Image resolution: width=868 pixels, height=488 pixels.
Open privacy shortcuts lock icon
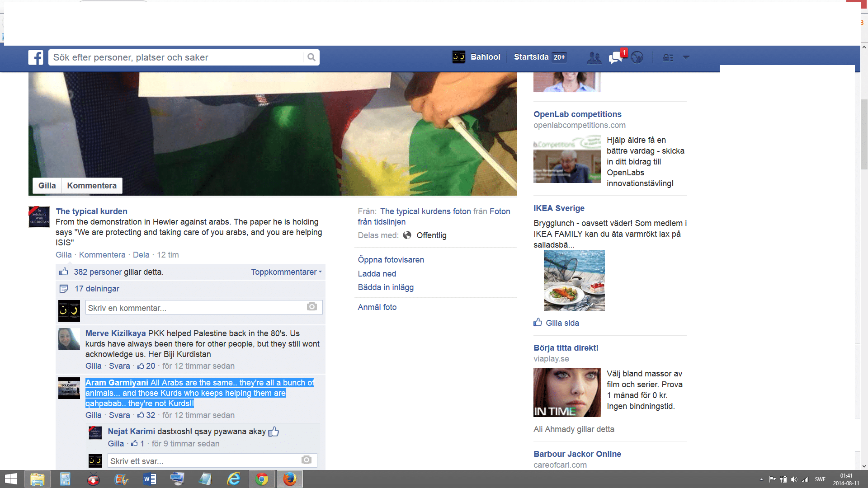tap(668, 57)
